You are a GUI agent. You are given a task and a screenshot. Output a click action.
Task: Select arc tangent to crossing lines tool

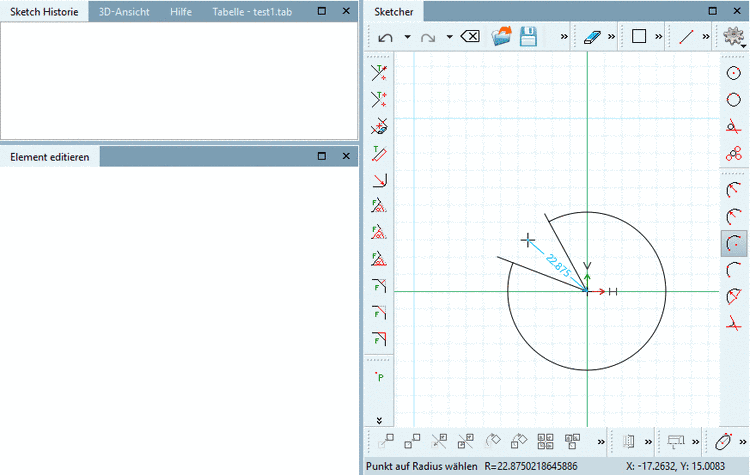tap(734, 323)
